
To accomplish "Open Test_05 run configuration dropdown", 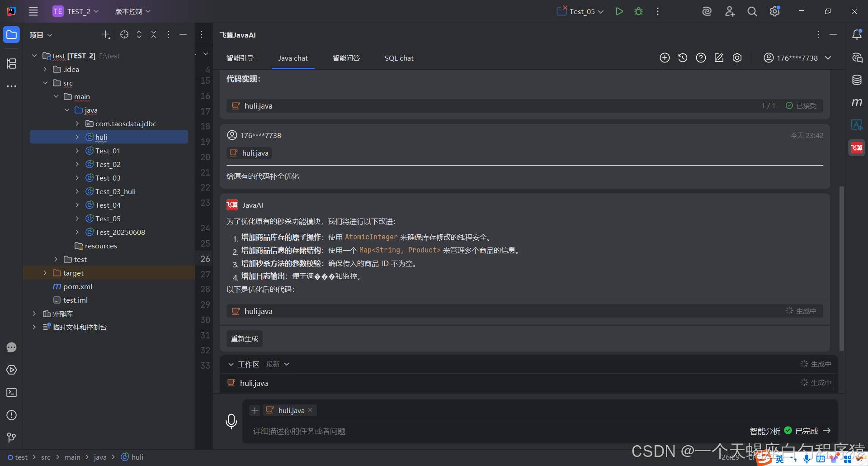I will click(x=580, y=11).
